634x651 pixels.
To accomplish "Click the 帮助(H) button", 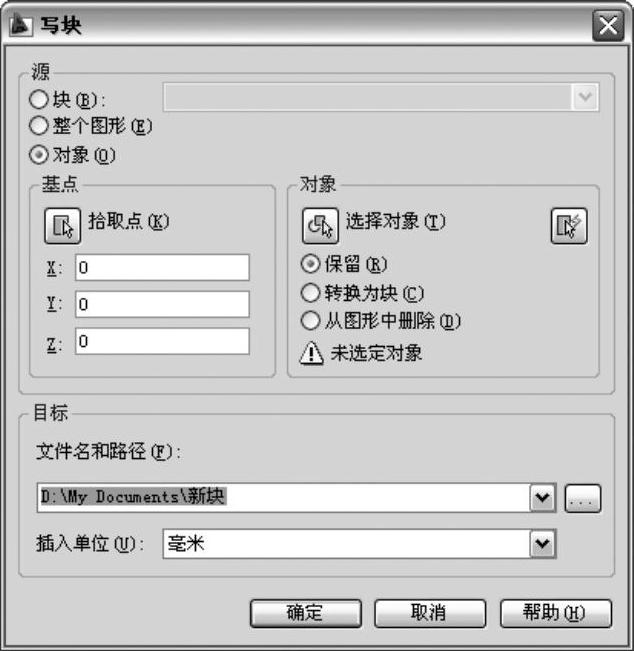I will click(556, 613).
